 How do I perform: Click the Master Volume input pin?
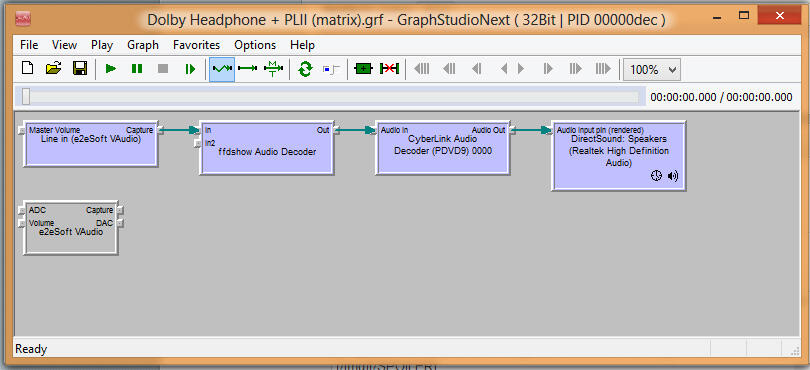coord(21,130)
